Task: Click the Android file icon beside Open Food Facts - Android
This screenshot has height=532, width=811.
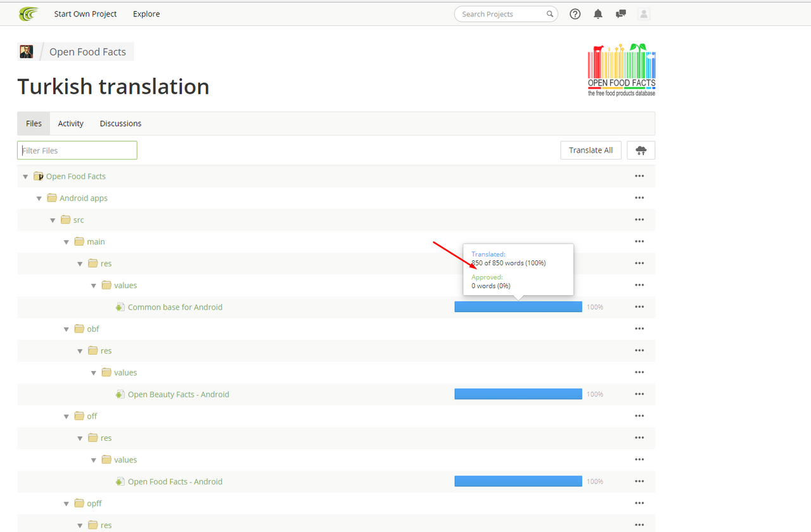Action: point(120,481)
